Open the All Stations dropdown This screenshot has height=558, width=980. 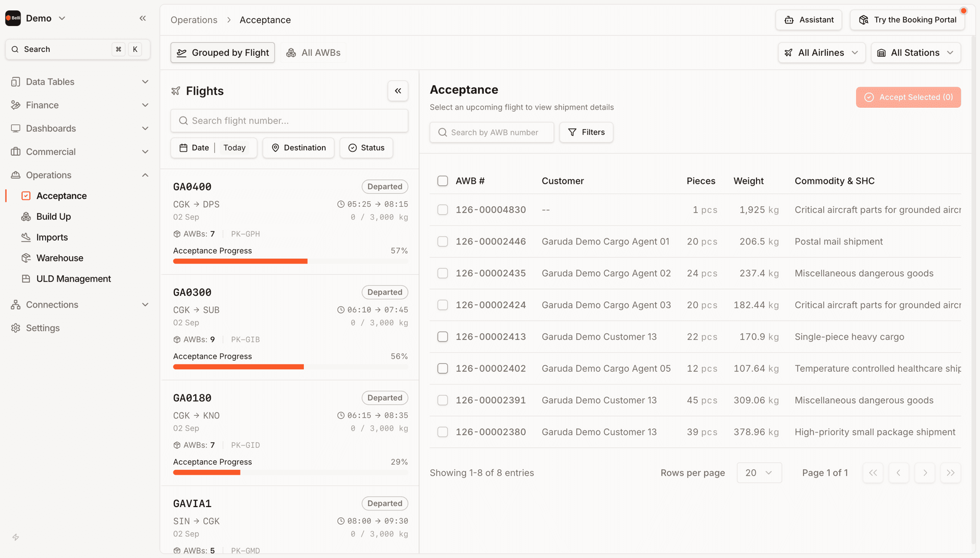pos(915,53)
